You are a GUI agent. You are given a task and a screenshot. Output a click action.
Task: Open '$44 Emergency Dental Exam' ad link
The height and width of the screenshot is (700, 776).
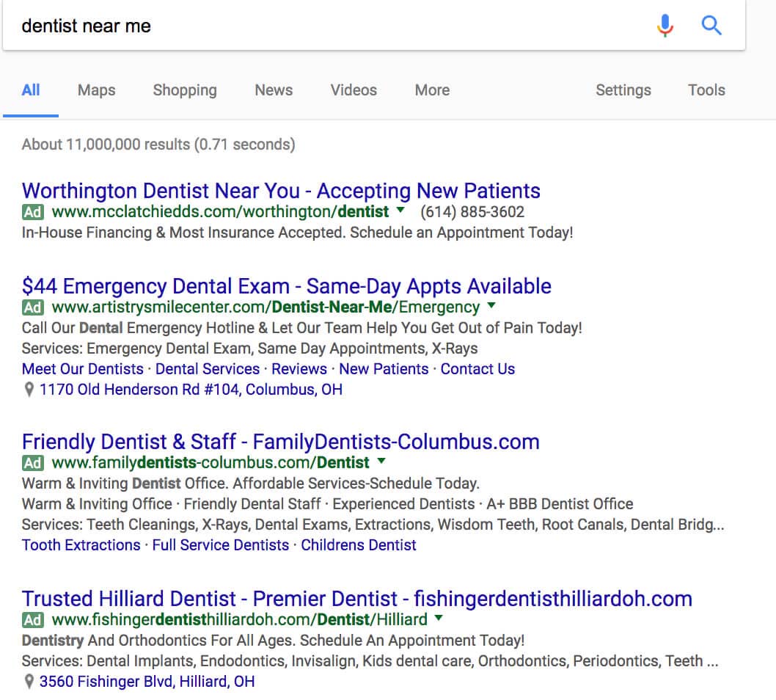[287, 286]
